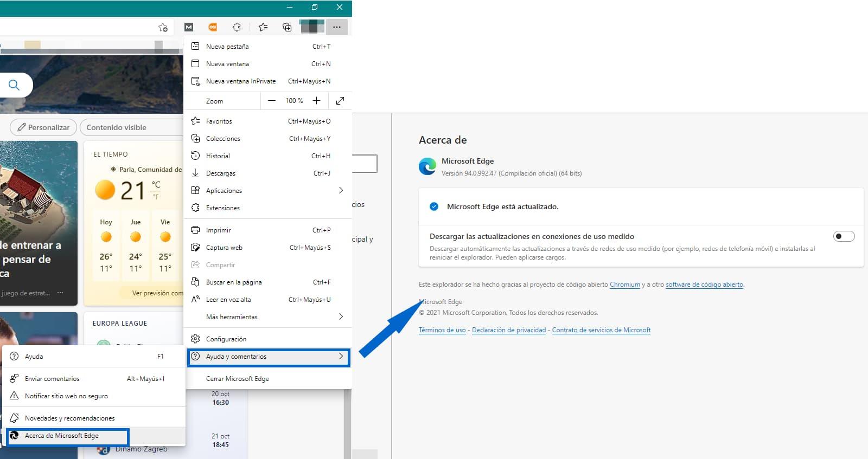Select Leer en voz alta
Screen dimensions: 868x459
click(268, 300)
